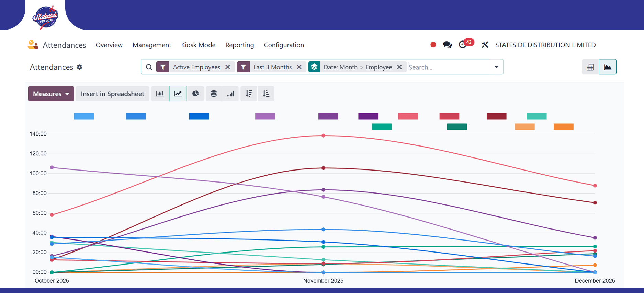Toggle the light blue legend swatch
Viewport: 644px width, 293px height.
point(84,116)
